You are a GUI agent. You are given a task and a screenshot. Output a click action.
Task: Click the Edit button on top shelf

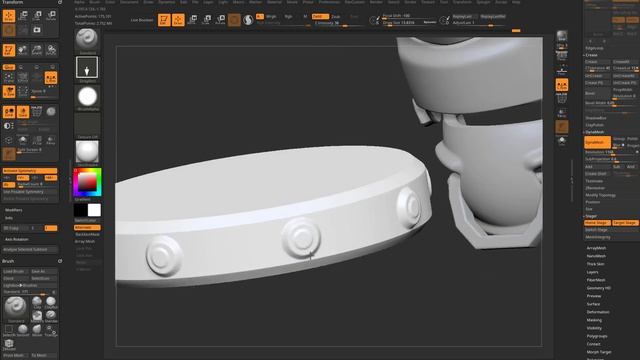164,20
